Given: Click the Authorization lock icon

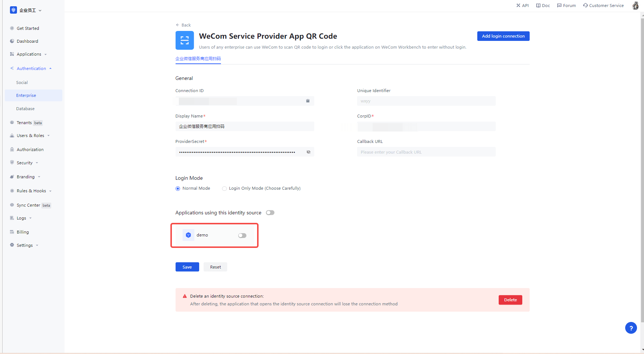Looking at the screenshot, I should point(12,150).
